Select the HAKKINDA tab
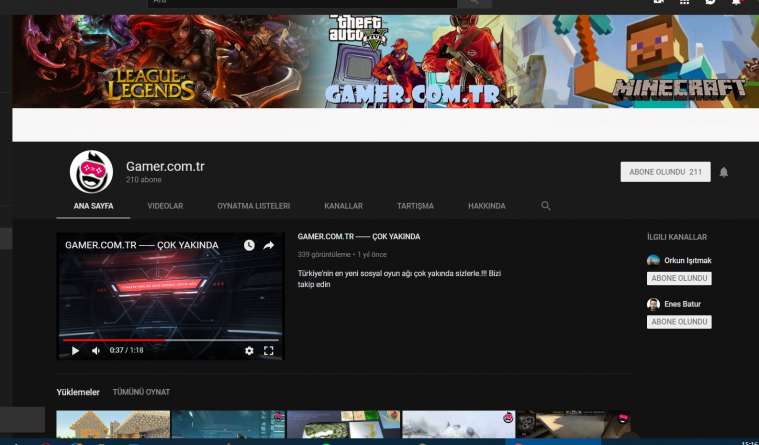This screenshot has height=445, width=759. pyautogui.click(x=486, y=206)
